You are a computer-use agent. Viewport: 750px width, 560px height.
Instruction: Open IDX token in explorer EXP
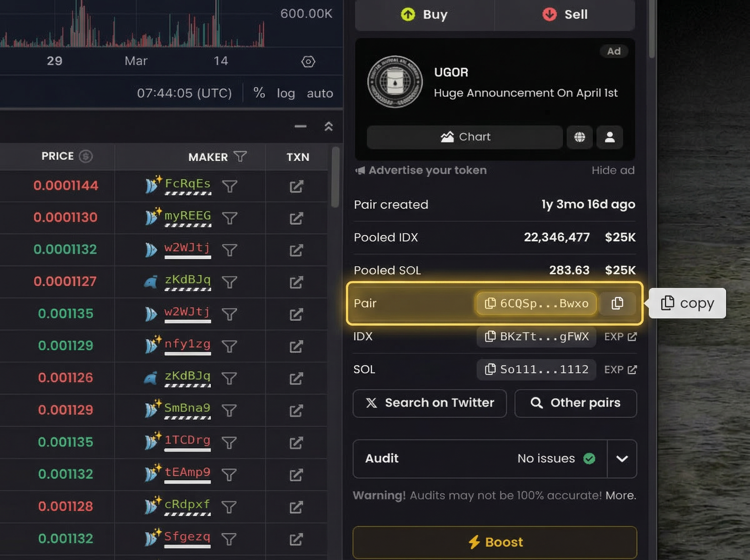tap(621, 337)
